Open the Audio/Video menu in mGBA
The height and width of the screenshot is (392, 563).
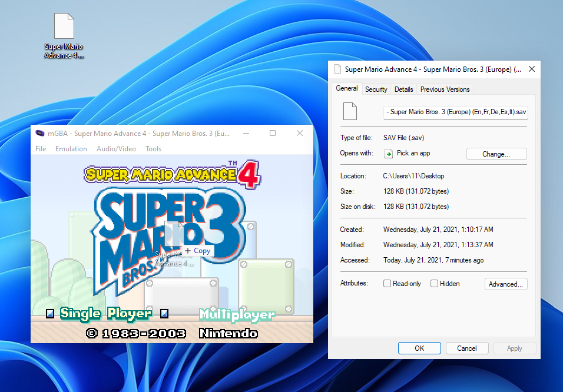click(x=116, y=148)
